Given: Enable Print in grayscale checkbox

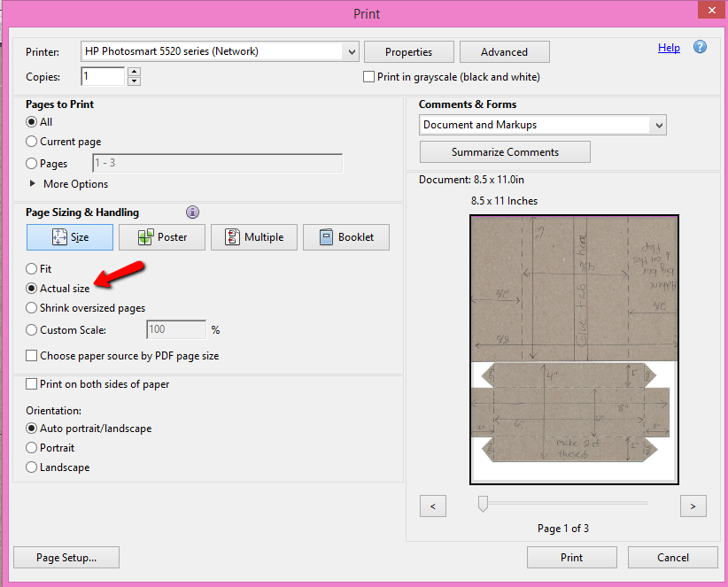Looking at the screenshot, I should [x=369, y=77].
